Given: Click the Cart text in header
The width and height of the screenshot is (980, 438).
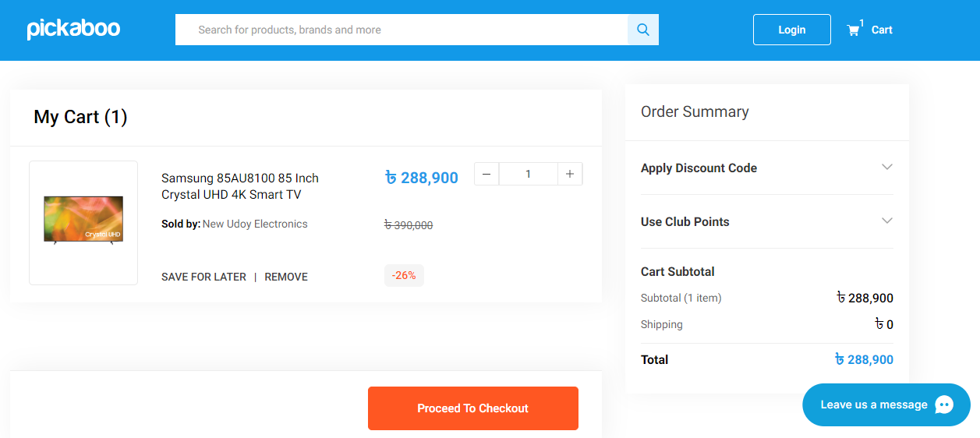Looking at the screenshot, I should (882, 30).
